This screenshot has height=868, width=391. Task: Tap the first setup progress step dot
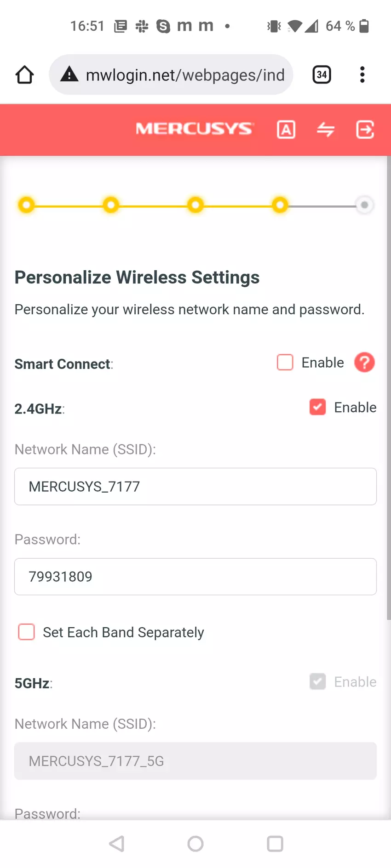[x=27, y=204]
